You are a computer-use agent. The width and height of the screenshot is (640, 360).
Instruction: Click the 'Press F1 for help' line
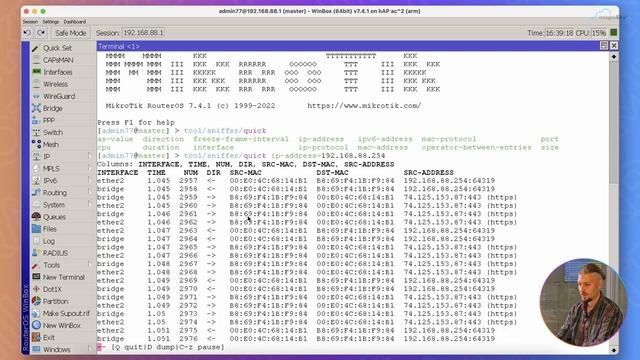click(x=136, y=122)
